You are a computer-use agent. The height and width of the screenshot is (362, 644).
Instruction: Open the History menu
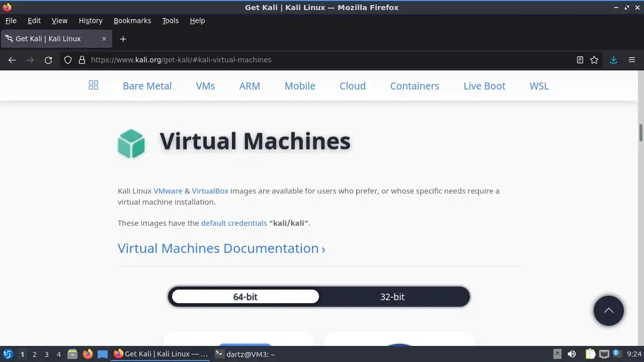pyautogui.click(x=91, y=21)
